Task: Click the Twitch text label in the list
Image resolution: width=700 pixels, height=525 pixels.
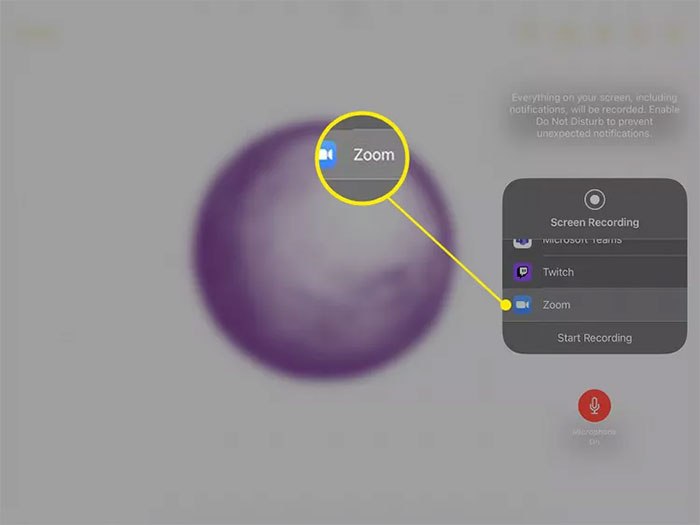Action: coord(558,272)
